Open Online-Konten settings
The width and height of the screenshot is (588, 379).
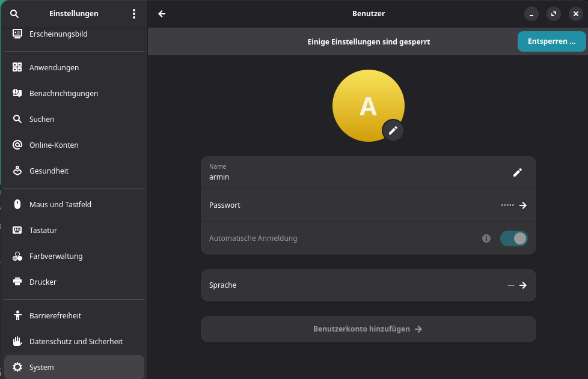pos(54,145)
